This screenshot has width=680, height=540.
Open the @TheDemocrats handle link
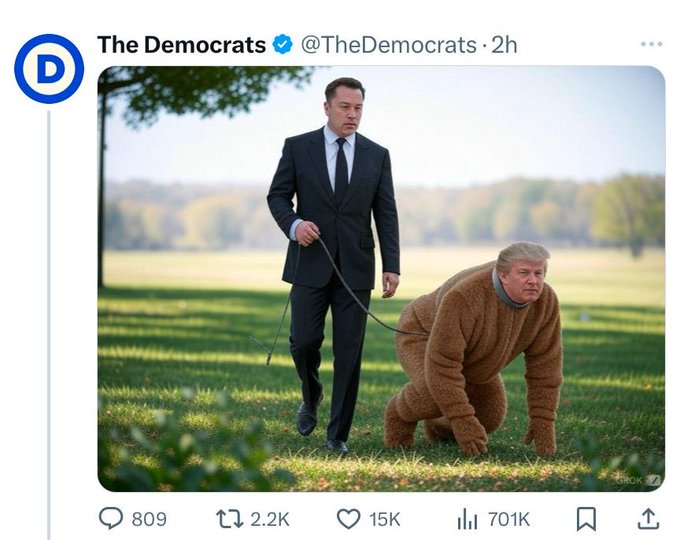click(x=388, y=45)
